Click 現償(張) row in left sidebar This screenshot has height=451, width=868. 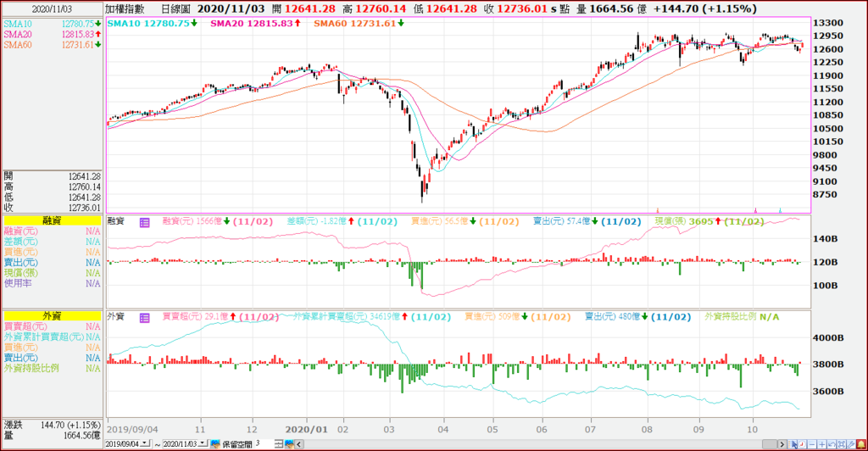[52, 273]
